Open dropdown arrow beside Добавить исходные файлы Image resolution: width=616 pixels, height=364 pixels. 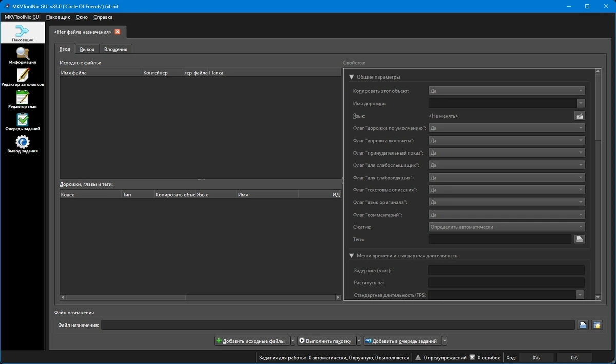point(293,341)
